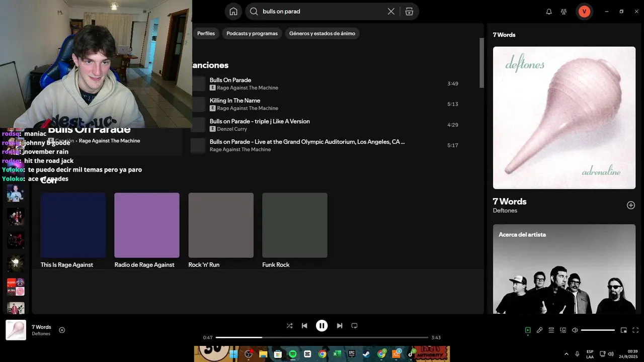The height and width of the screenshot is (362, 644).
Task: Seek in the song progress bar
Action: (x=322, y=337)
